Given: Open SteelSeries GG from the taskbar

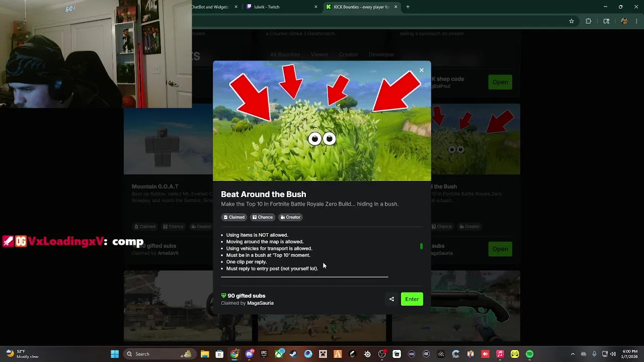Looking at the screenshot, I should (x=367, y=354).
